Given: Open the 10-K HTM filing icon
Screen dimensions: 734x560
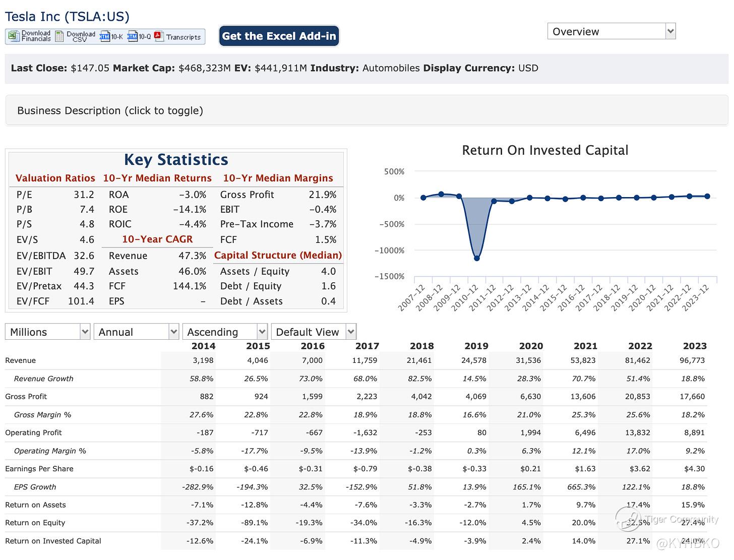Looking at the screenshot, I should pos(104,36).
